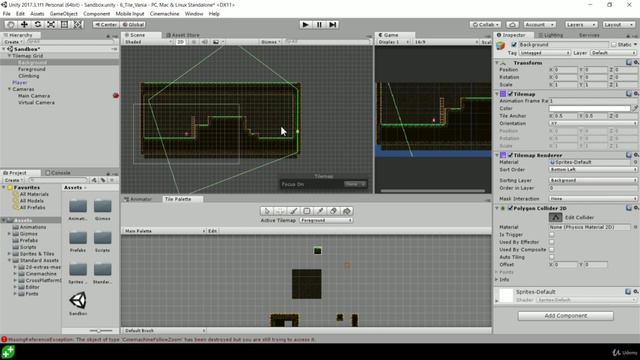Screen dimensions: 640x360
Task: Open the Sort Order dropdown
Action: [x=593, y=169]
